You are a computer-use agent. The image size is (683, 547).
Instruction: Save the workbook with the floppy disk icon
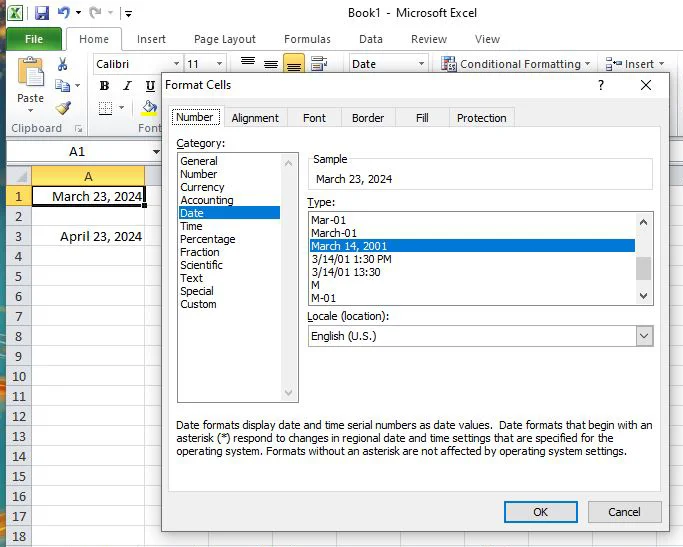pos(42,13)
